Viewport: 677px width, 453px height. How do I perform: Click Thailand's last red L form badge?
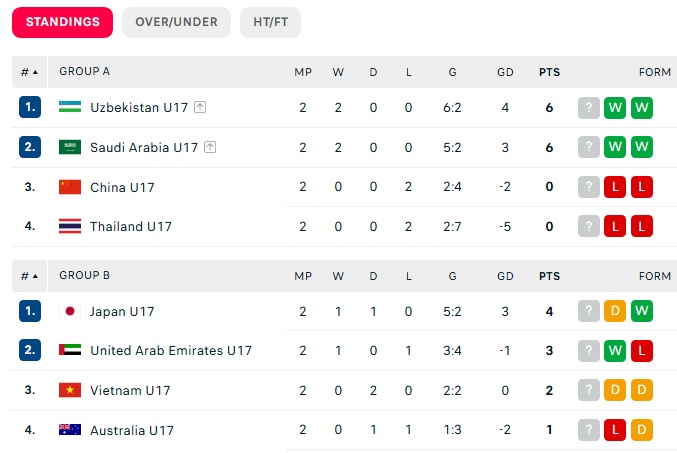point(641,226)
